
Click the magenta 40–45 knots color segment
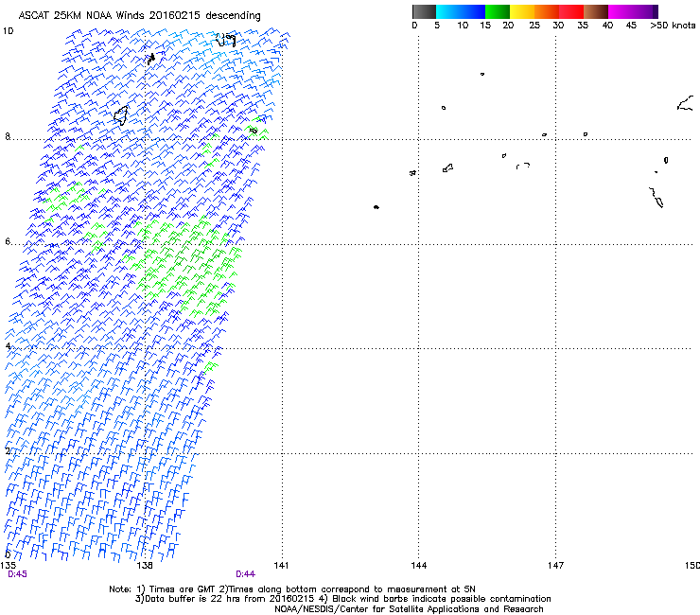click(621, 11)
